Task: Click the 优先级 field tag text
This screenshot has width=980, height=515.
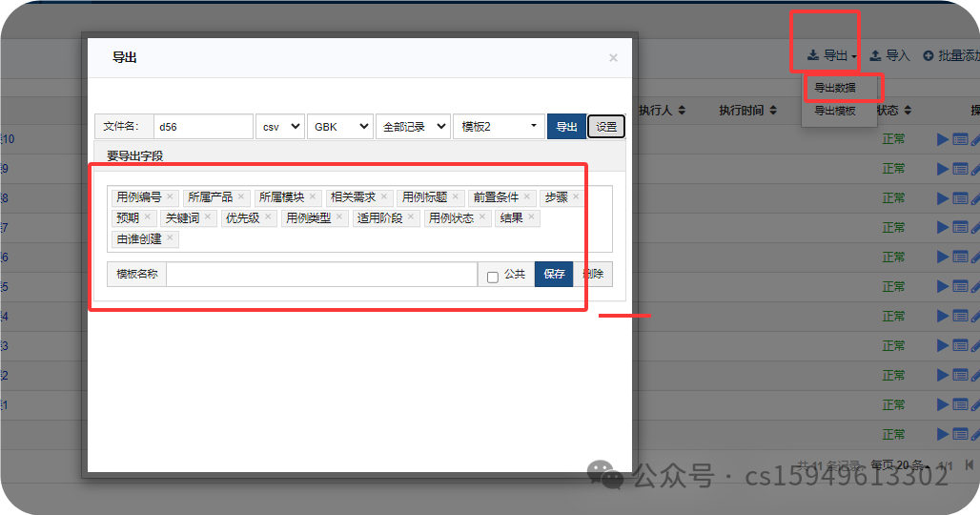Action: [x=242, y=217]
